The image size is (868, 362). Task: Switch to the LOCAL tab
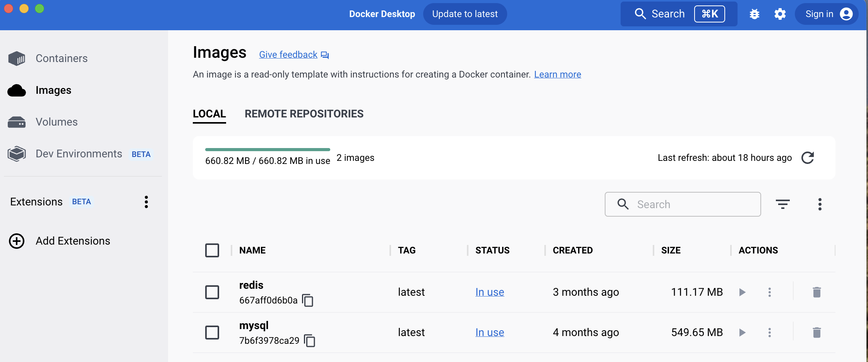(209, 114)
